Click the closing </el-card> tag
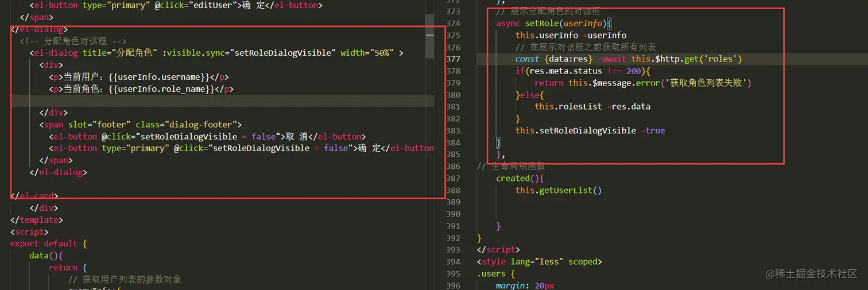 [34, 196]
